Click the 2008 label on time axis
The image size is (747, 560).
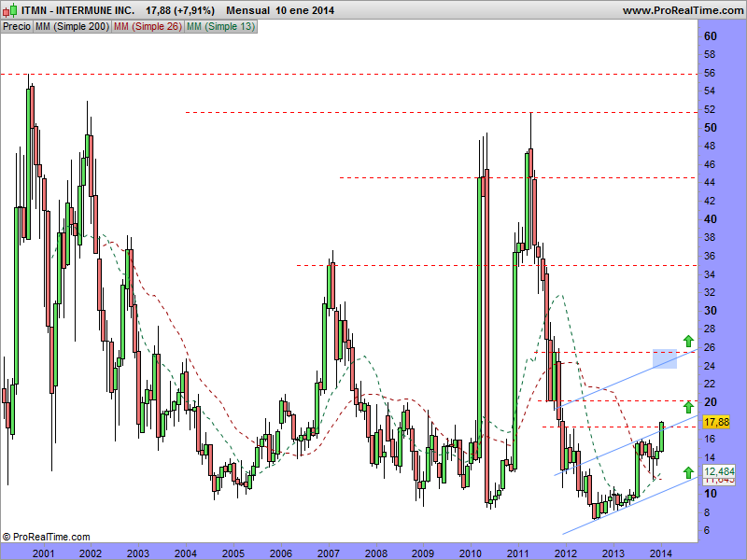tap(376, 553)
